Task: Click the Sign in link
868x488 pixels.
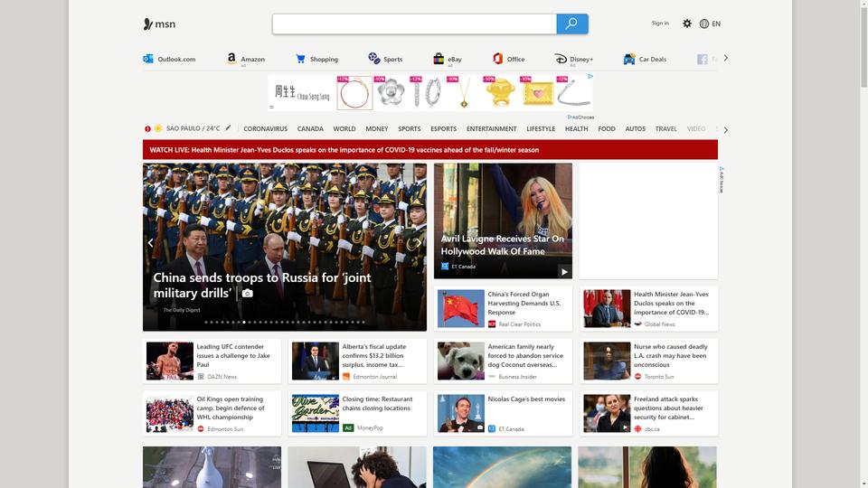Action: coord(660,23)
